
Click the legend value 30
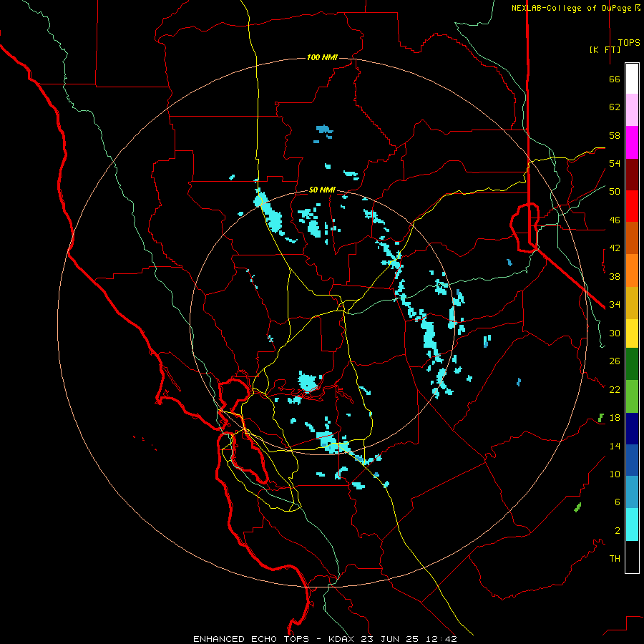615,333
